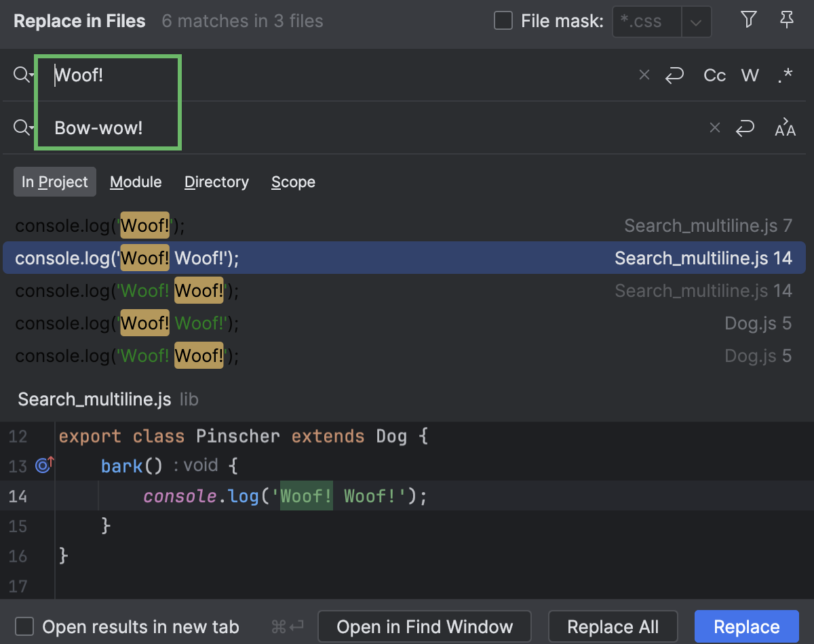Enable the File mask filter
814x644 pixels.
502,21
